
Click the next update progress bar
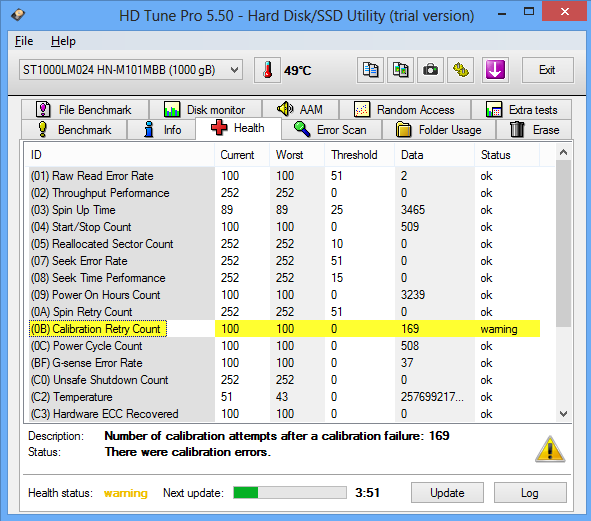click(x=290, y=492)
